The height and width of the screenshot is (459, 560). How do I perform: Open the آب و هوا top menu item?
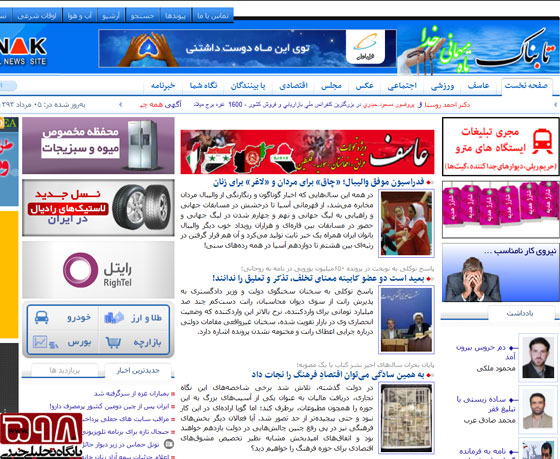click(x=80, y=16)
